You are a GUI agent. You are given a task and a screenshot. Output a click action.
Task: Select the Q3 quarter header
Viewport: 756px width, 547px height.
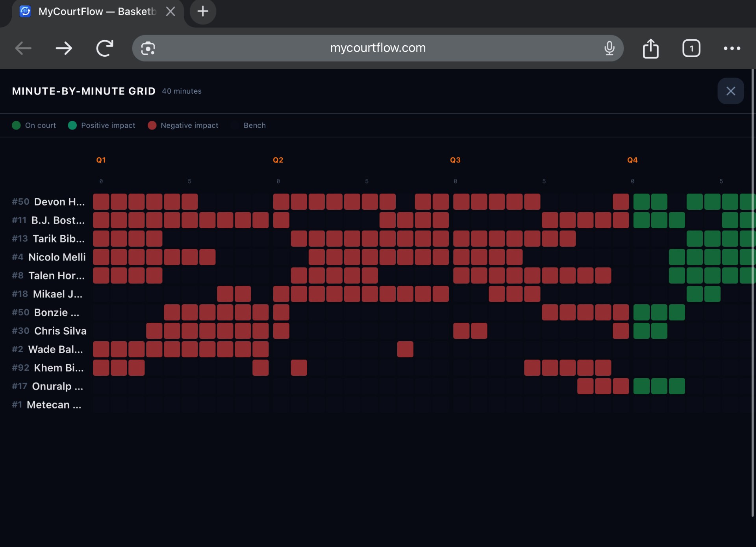pos(455,160)
